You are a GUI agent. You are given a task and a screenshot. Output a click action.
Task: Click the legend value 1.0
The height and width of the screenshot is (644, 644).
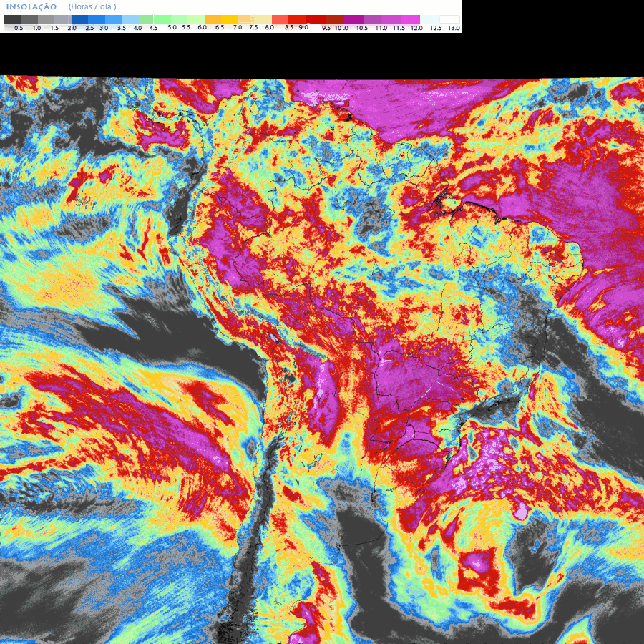36,29
